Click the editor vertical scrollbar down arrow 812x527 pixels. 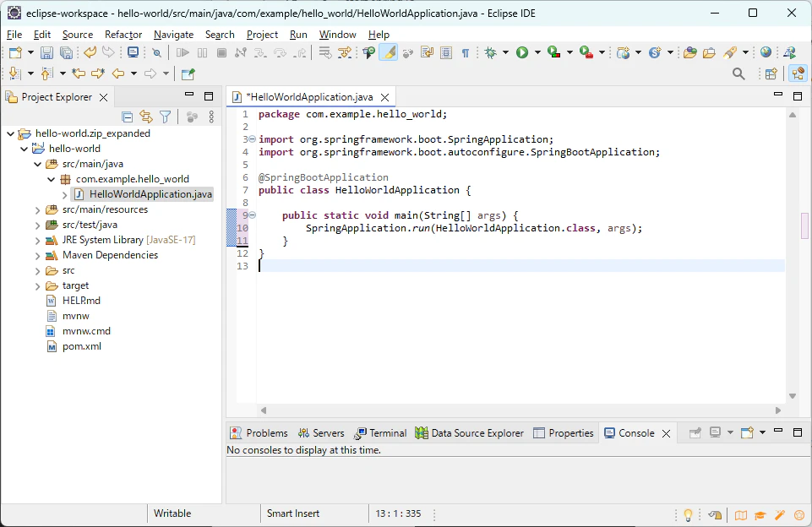point(793,396)
